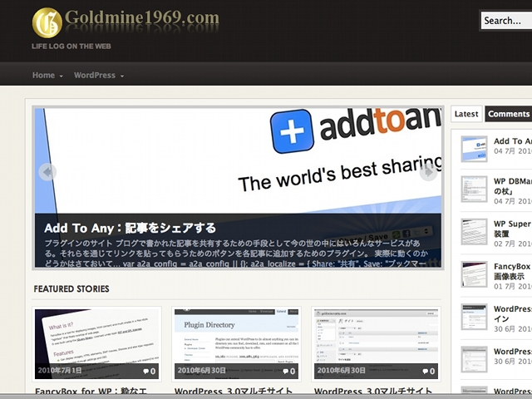Open FancyBox for WP story title

(x=91, y=392)
